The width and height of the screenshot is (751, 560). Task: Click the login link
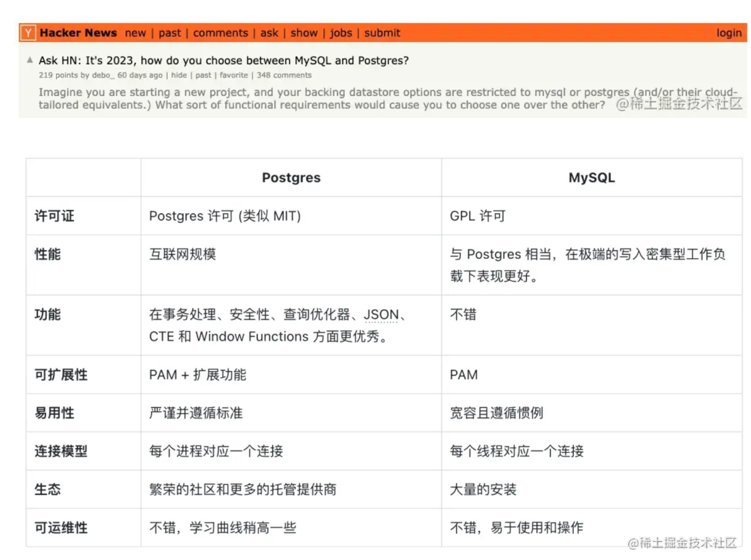(729, 33)
